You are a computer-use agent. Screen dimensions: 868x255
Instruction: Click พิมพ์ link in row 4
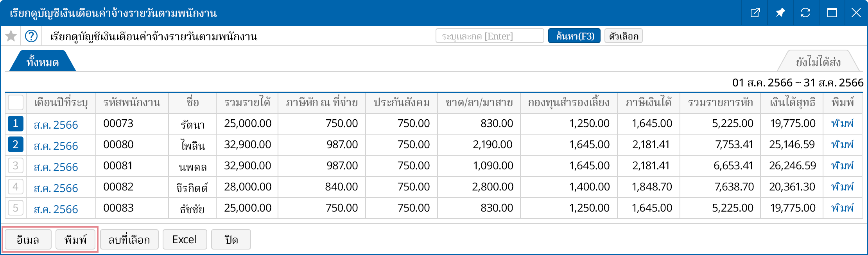(842, 187)
